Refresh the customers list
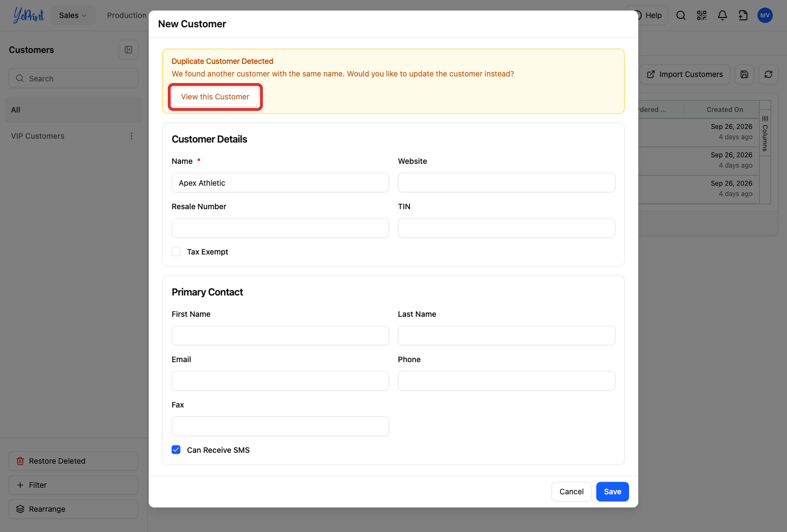Viewport: 787px width, 532px height. [768, 74]
